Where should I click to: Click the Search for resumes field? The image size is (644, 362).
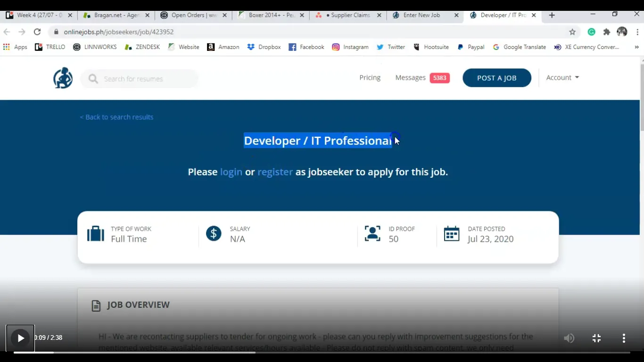[x=140, y=79]
